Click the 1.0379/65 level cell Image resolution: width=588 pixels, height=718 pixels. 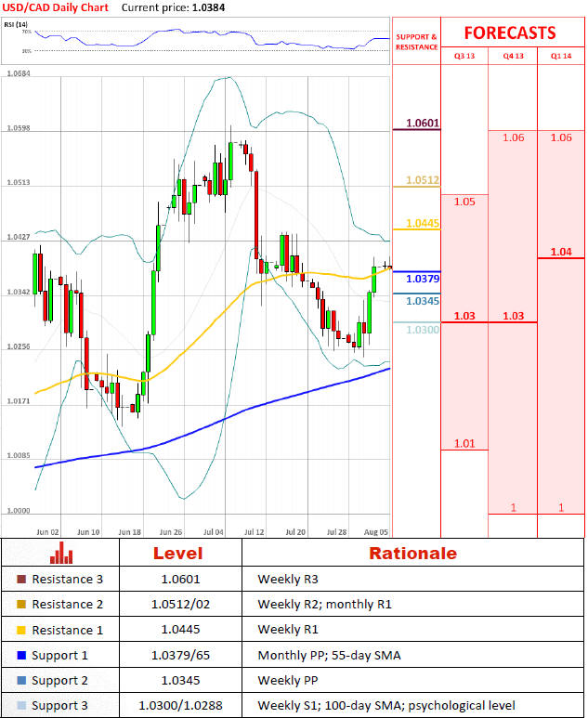(180, 655)
